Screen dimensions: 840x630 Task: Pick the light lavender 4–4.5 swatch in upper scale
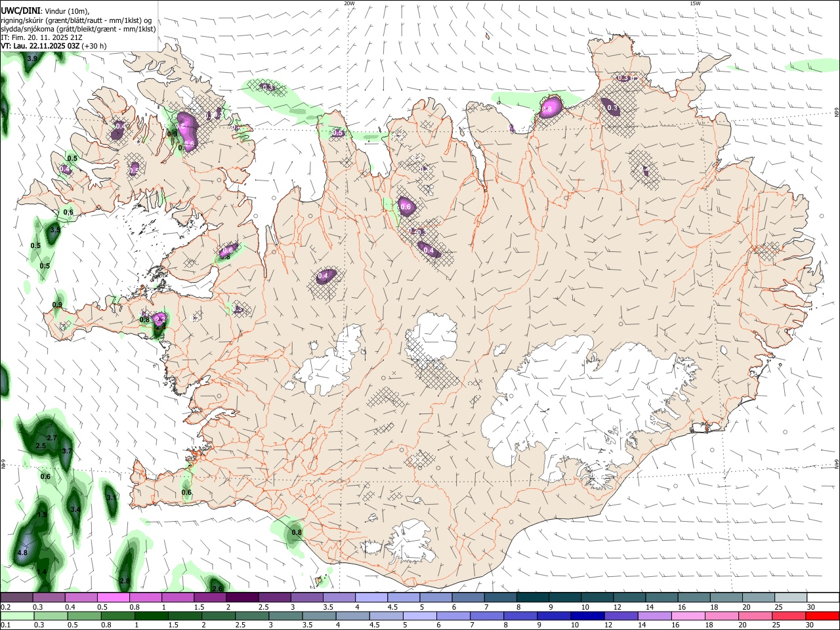pos(371,598)
